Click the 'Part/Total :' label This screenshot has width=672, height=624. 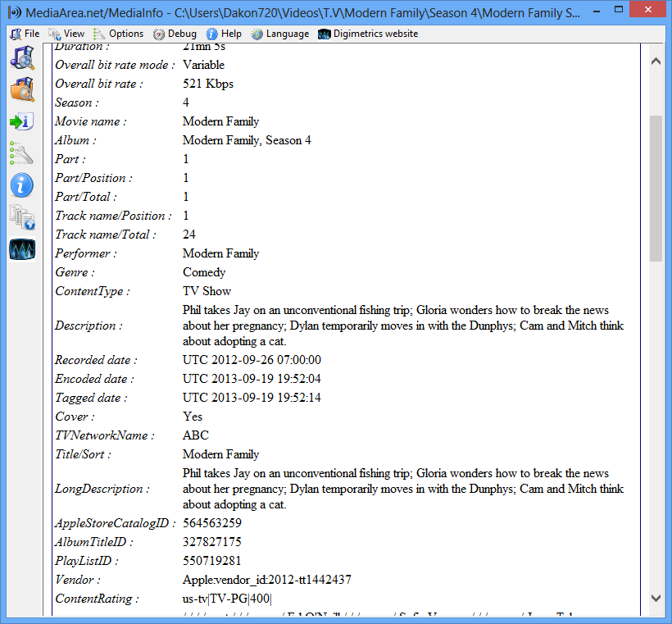[x=86, y=197]
